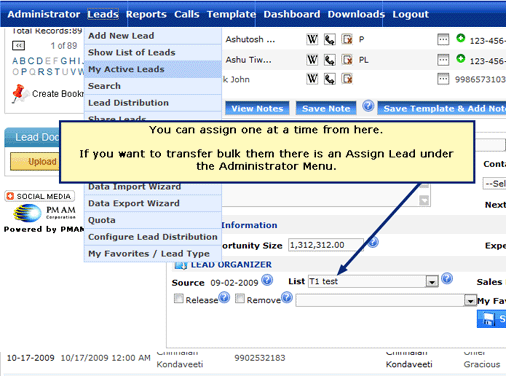Click help icon next to Save Note
The width and height of the screenshot is (506, 376).
click(368, 106)
